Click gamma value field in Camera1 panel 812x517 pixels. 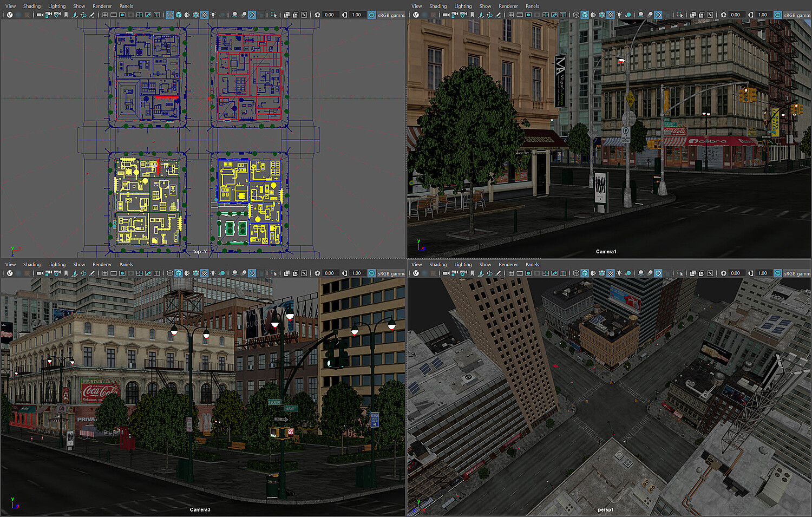(x=763, y=15)
